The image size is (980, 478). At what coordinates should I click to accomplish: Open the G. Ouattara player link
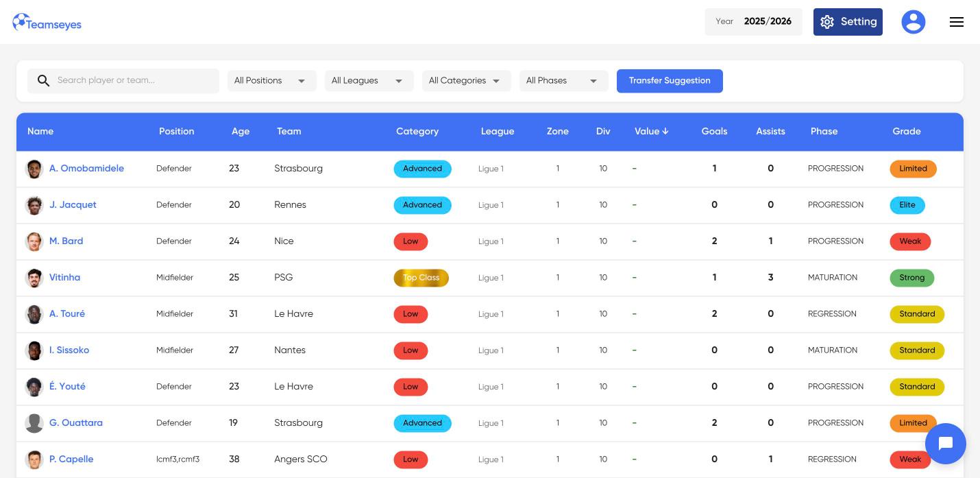[76, 423]
